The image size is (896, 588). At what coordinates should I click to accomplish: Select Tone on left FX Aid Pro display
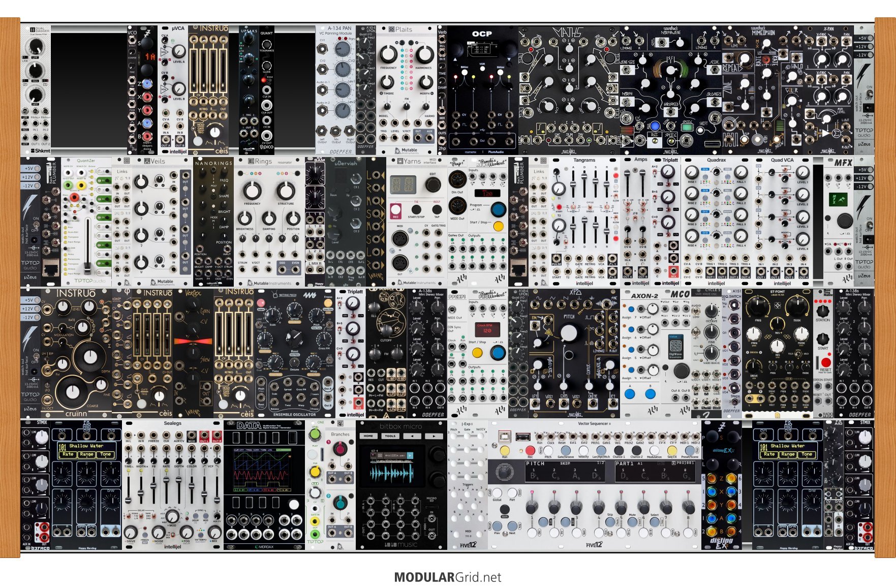pos(106,454)
